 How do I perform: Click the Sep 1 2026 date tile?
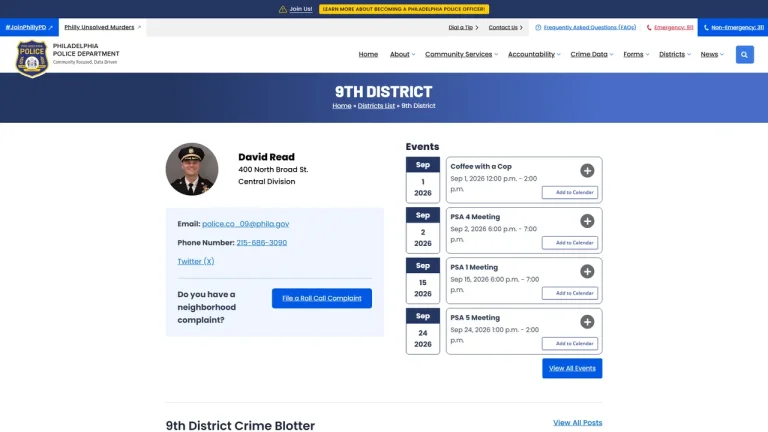point(423,180)
